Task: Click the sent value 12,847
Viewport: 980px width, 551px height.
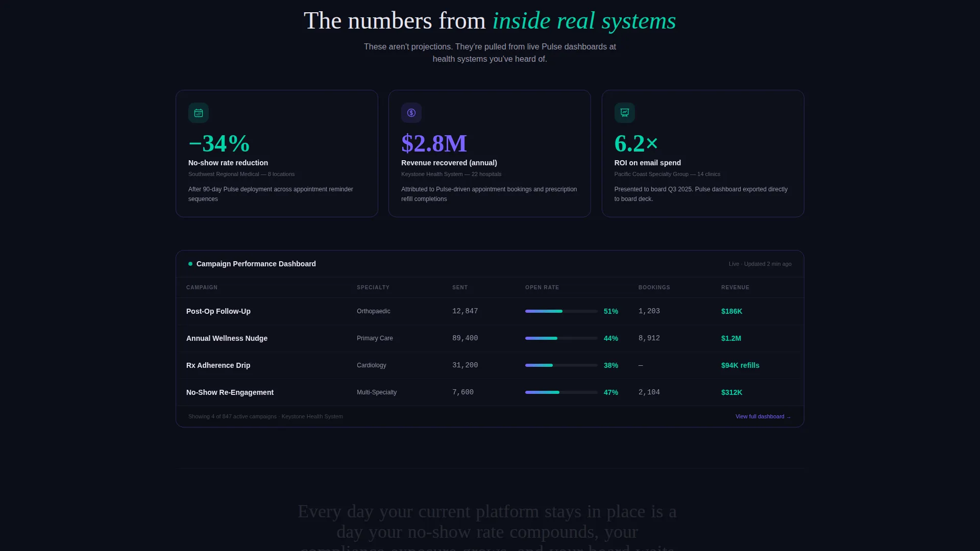Action: 465,311
